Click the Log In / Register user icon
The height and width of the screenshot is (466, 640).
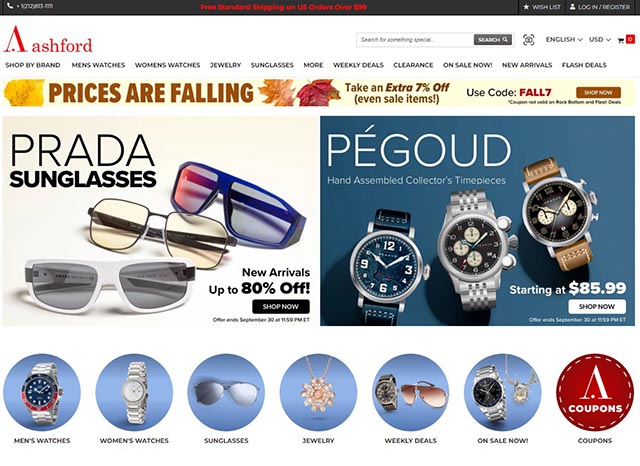[573, 7]
